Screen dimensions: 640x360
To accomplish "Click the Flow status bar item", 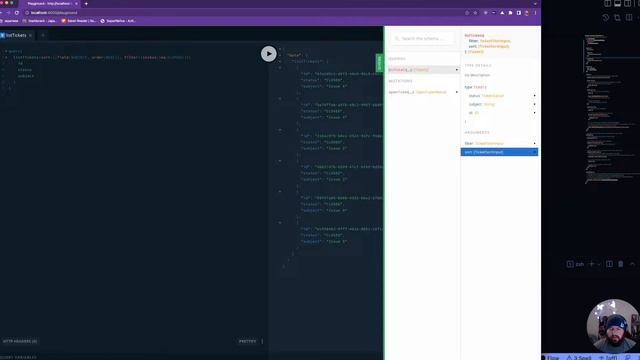I will coord(551,358).
